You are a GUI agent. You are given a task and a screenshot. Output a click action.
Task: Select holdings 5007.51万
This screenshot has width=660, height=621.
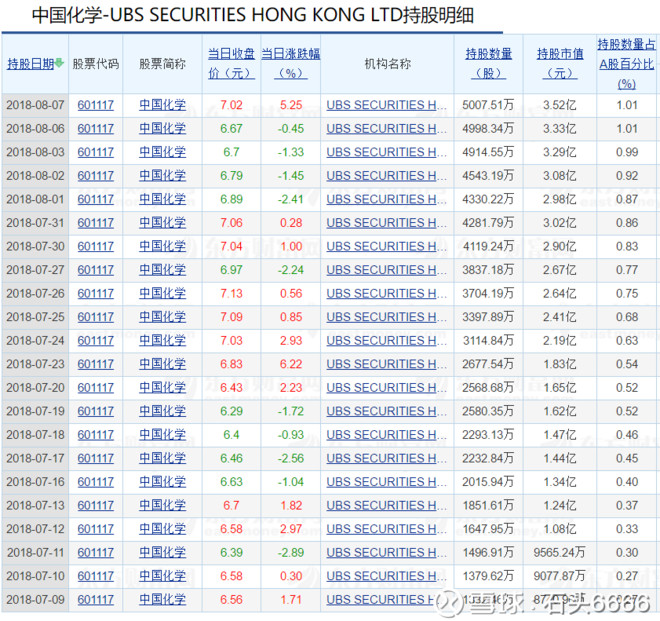click(488, 105)
